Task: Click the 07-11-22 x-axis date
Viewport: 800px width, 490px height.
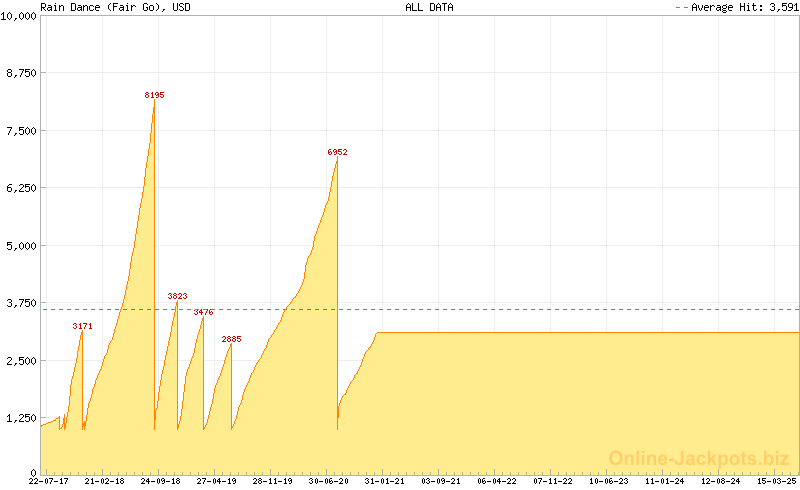Action: [553, 481]
